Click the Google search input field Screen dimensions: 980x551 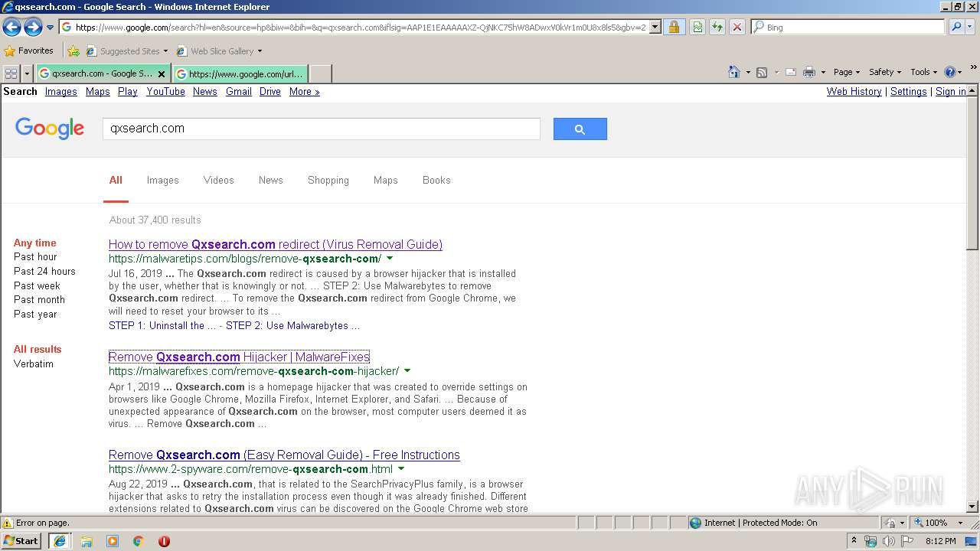point(322,129)
